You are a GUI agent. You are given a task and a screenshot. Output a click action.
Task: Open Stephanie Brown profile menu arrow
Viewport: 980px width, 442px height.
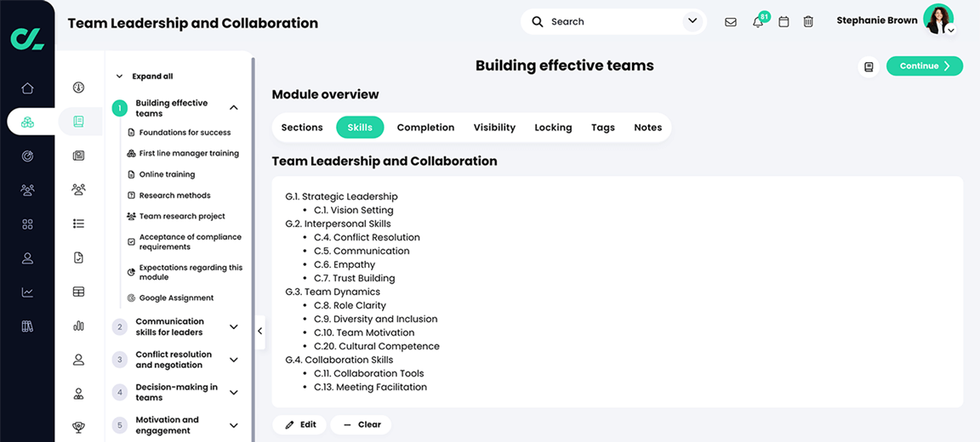click(950, 30)
